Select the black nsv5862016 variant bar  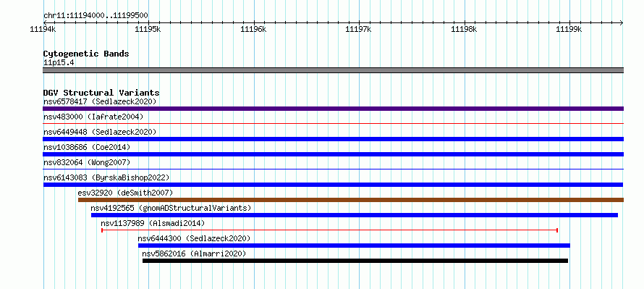point(355,261)
